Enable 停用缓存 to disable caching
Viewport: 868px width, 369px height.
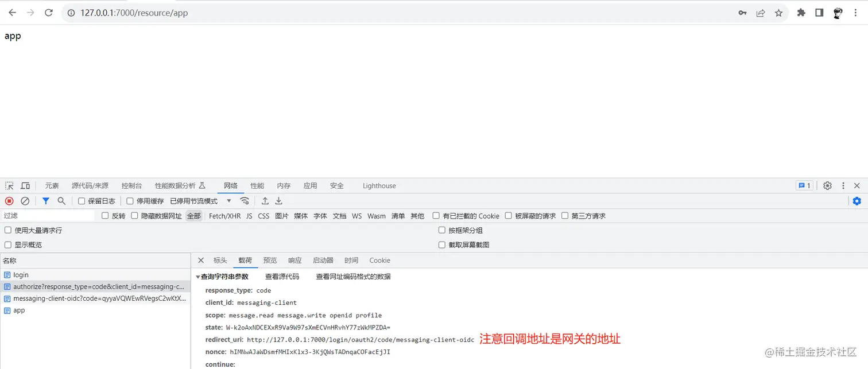(x=130, y=201)
